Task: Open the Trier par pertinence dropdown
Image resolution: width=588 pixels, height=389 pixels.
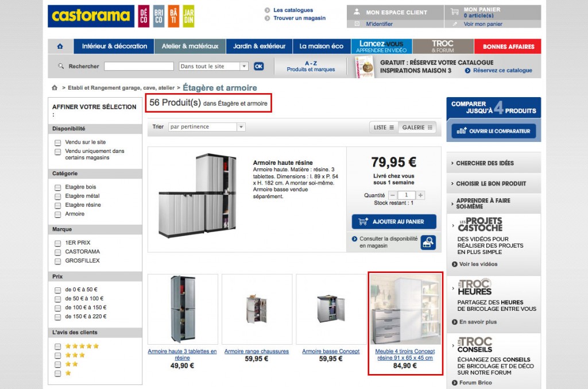Action: pos(207,127)
